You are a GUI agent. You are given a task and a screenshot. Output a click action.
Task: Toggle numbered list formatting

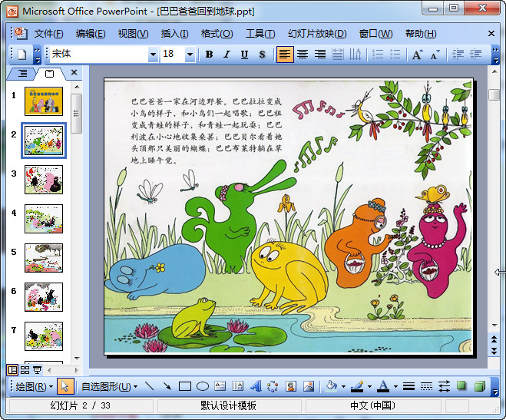click(378, 55)
